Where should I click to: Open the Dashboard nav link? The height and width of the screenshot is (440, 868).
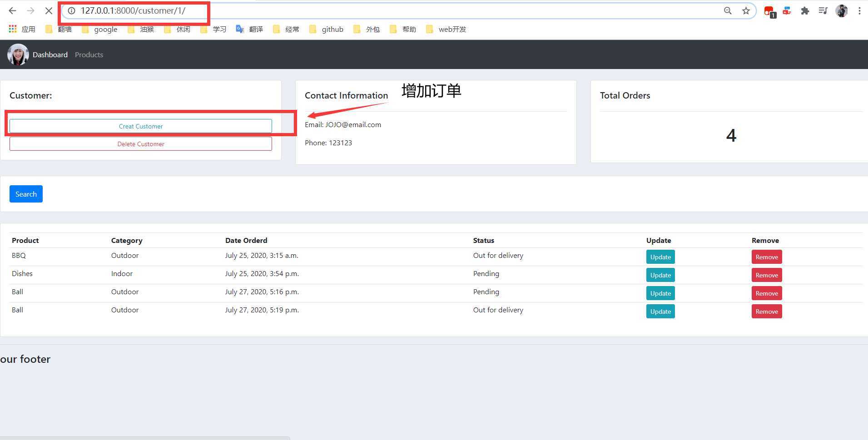(x=50, y=54)
